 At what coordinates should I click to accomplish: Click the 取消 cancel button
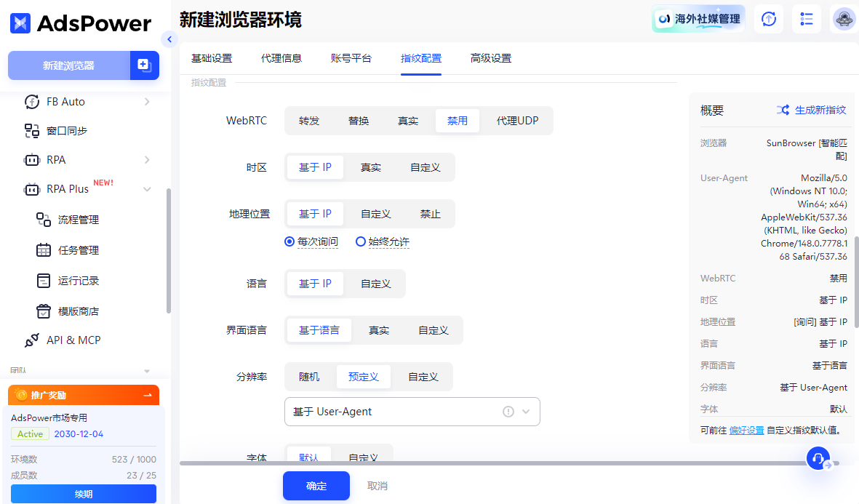click(x=377, y=486)
